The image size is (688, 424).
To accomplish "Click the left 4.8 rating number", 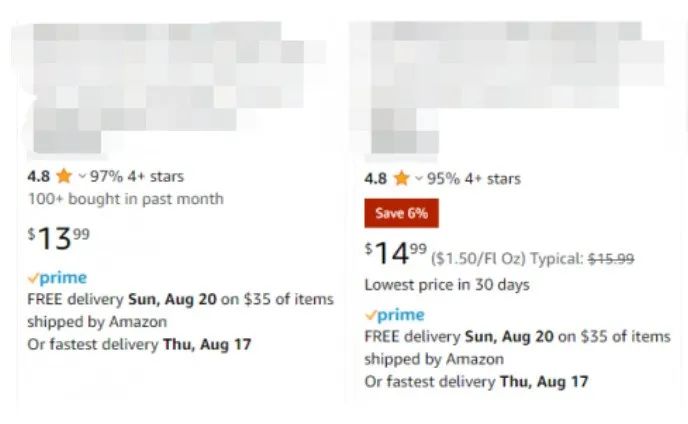I will click(39, 176).
